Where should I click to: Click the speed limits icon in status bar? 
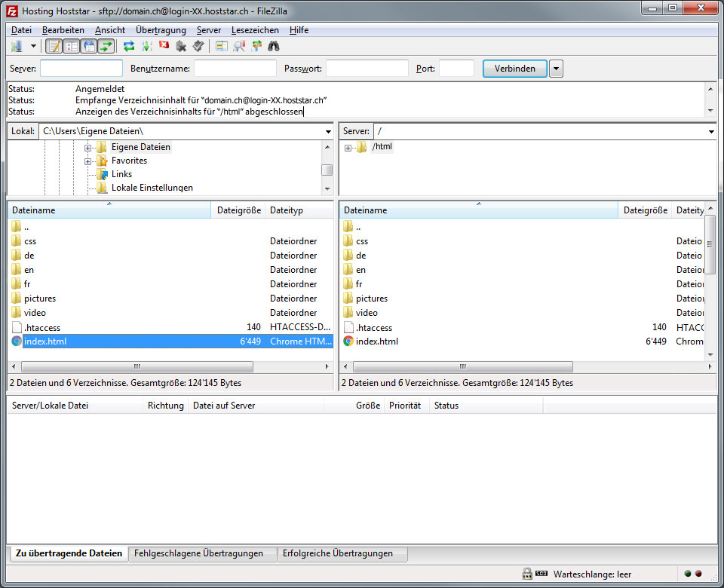pyautogui.click(x=541, y=573)
